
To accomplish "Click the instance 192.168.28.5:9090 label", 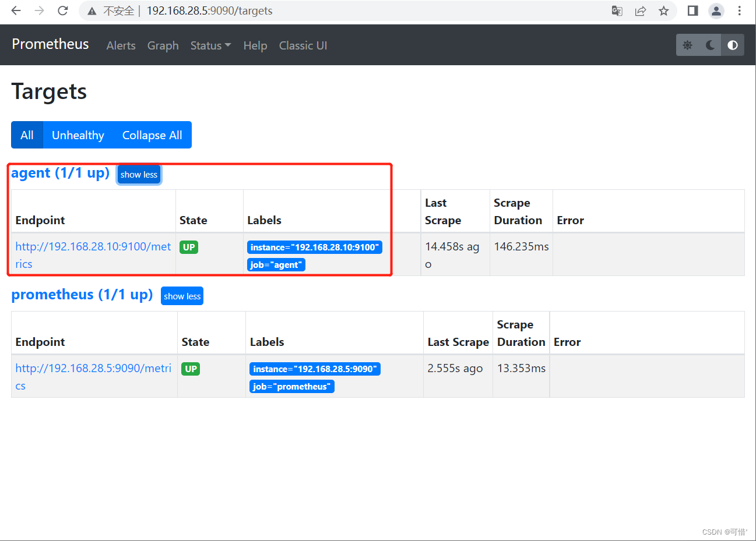I will (x=315, y=369).
